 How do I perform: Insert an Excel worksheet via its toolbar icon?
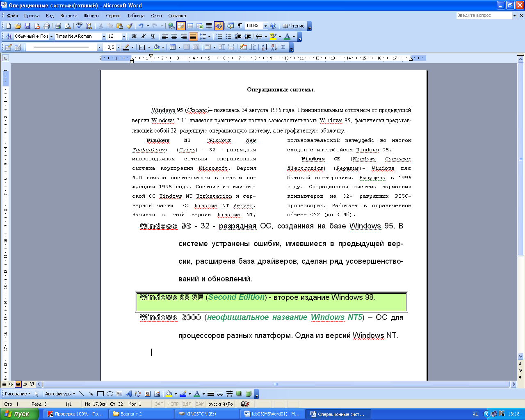tap(200, 26)
